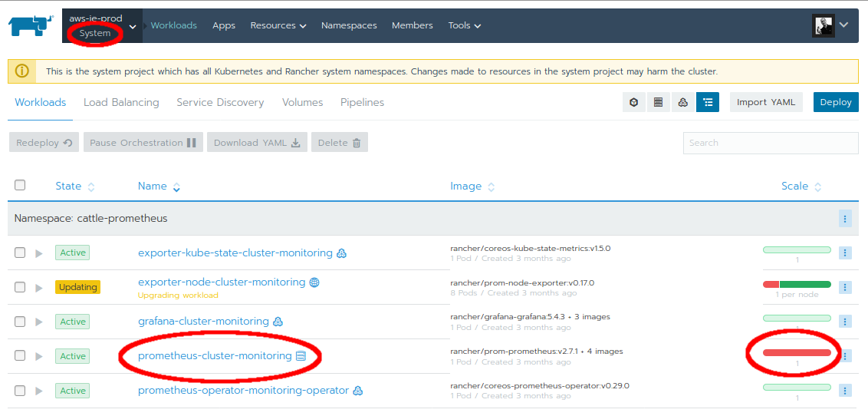The width and height of the screenshot is (868, 416).
Task: Expand the grafana-cluster-monitoring row
Action: click(x=39, y=322)
